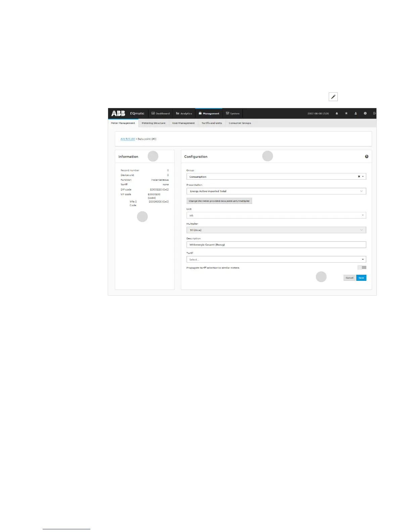Open the user profile icon
The image size is (411, 532).
(x=356, y=114)
